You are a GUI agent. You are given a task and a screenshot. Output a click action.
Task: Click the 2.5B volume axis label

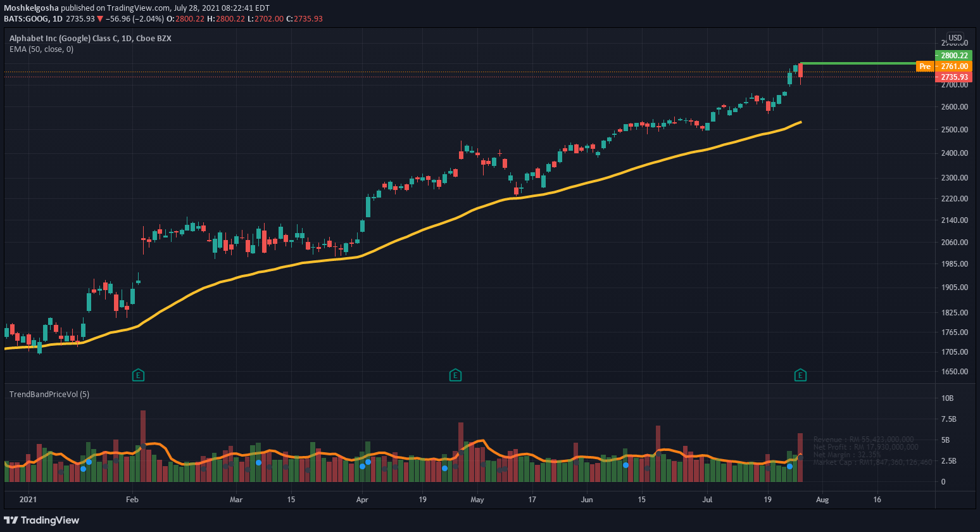coord(948,461)
